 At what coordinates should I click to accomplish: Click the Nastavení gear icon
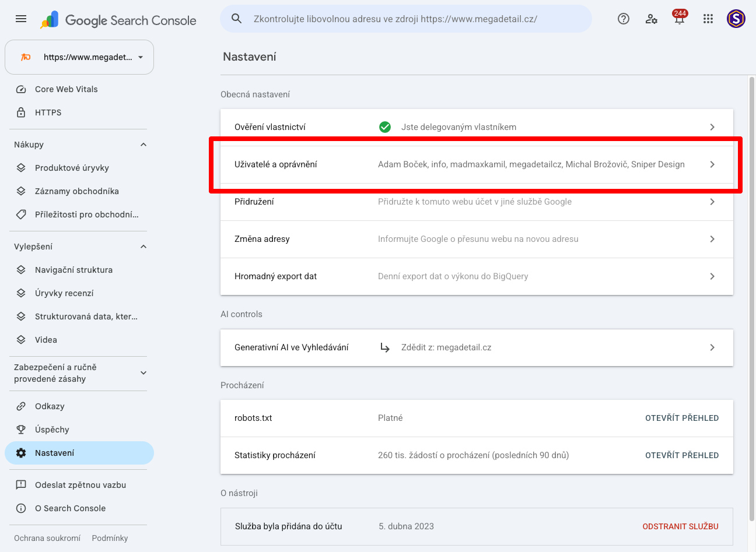[21, 453]
